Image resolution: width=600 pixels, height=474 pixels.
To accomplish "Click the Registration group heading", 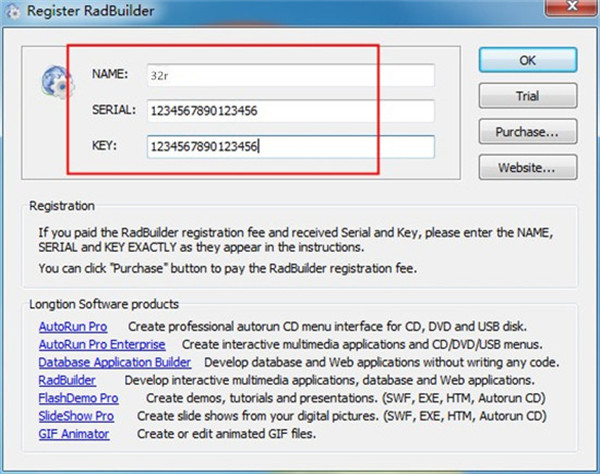I will click(62, 206).
